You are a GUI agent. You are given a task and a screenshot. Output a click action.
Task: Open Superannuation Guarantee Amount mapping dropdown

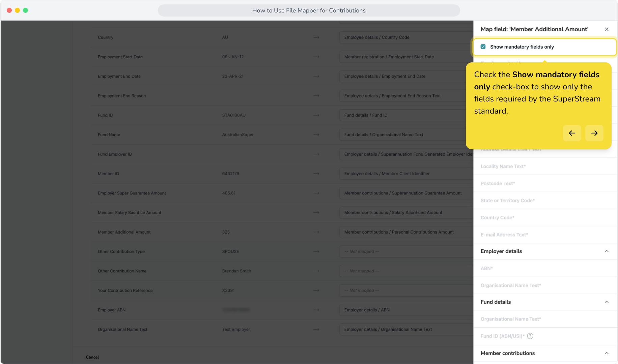coord(406,193)
